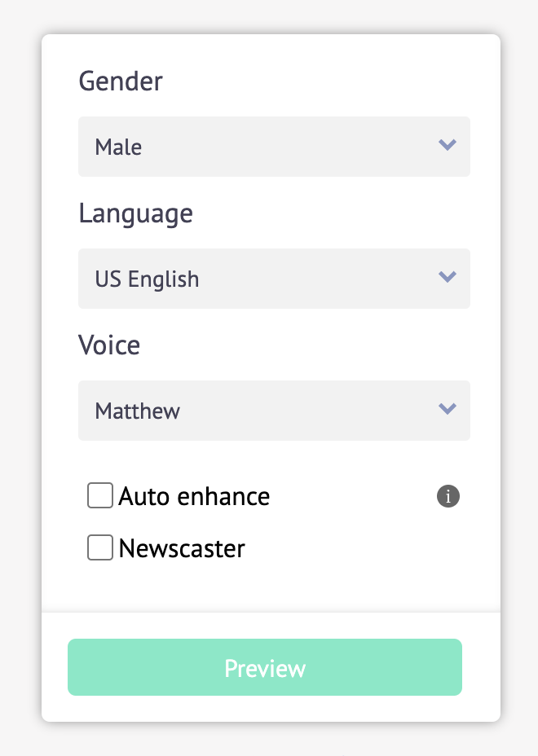Toggle Auto enhance via its text label
The width and height of the screenshot is (538, 756).
194,496
